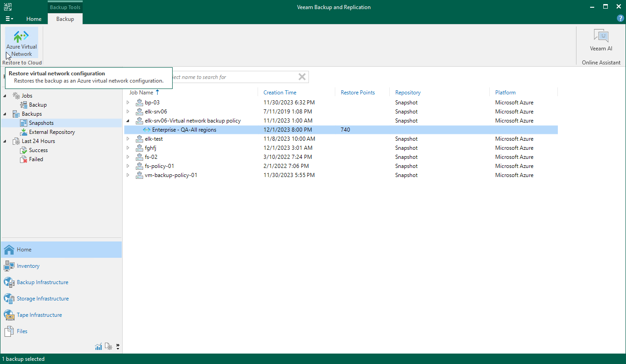Select the Backup node under Jobs
The image size is (626, 364).
pos(38,105)
